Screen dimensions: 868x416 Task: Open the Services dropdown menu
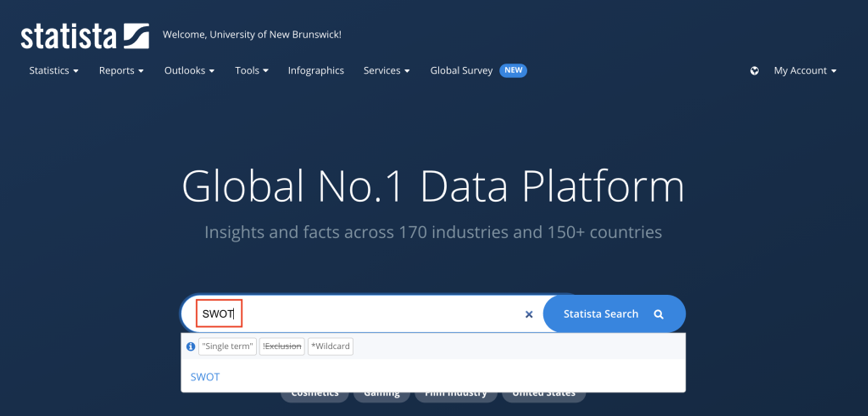[387, 71]
